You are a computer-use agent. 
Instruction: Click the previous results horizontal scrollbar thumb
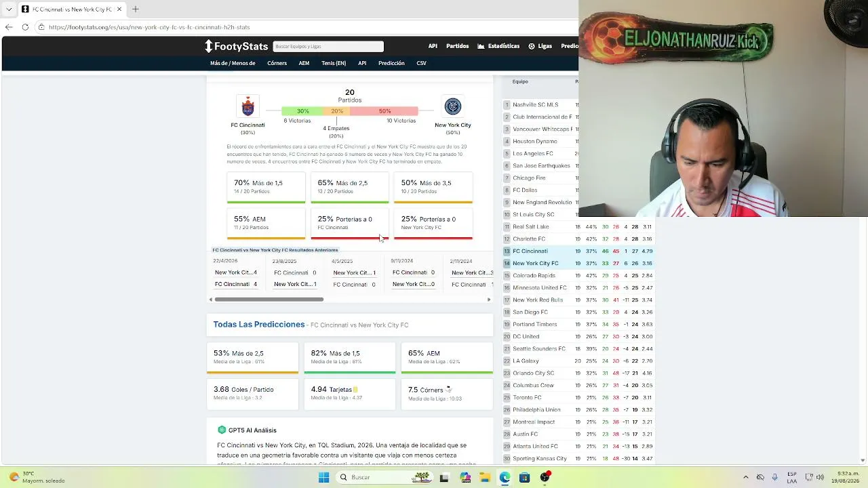click(269, 300)
